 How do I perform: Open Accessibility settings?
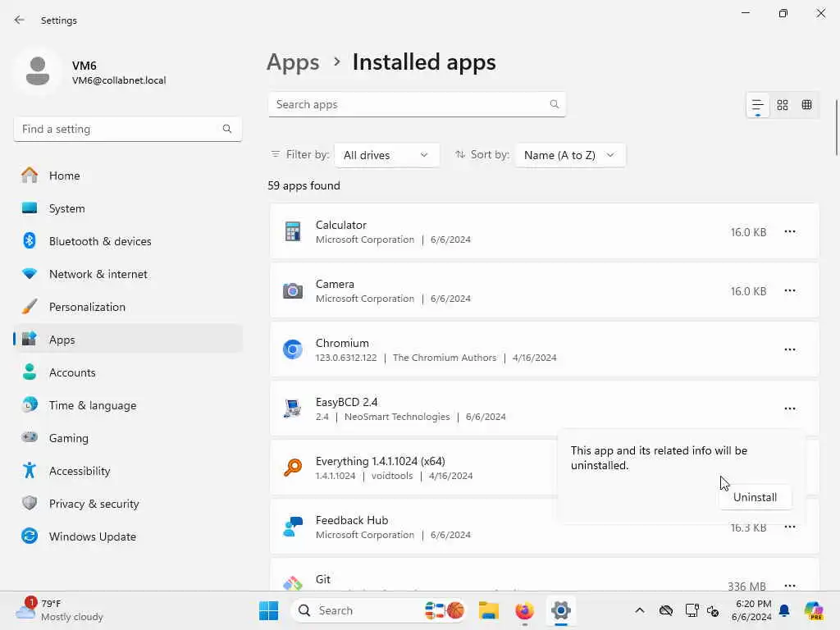128,471
